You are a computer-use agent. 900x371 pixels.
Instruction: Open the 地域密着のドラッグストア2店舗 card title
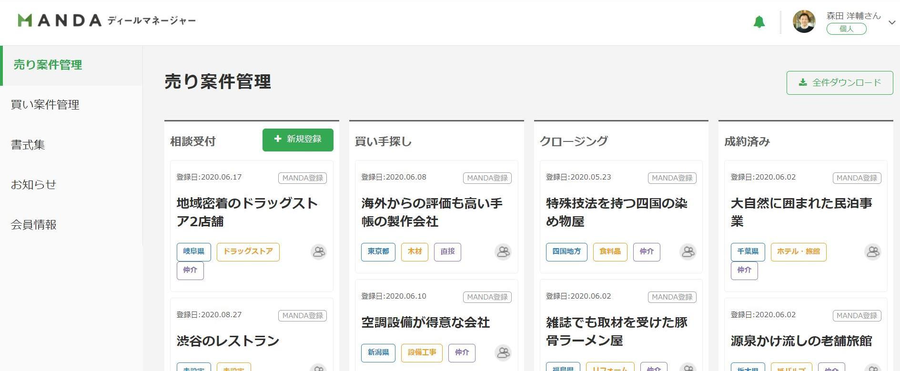pos(247,212)
